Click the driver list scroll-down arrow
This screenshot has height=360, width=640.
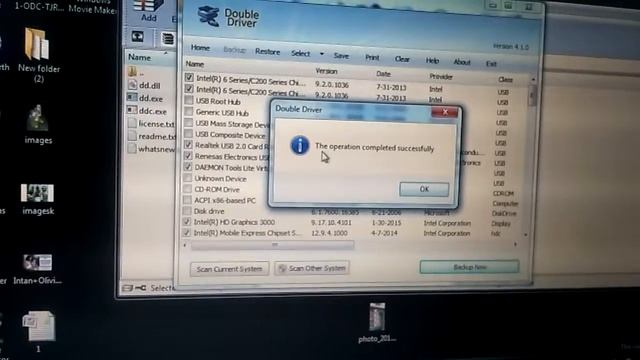tap(526, 235)
